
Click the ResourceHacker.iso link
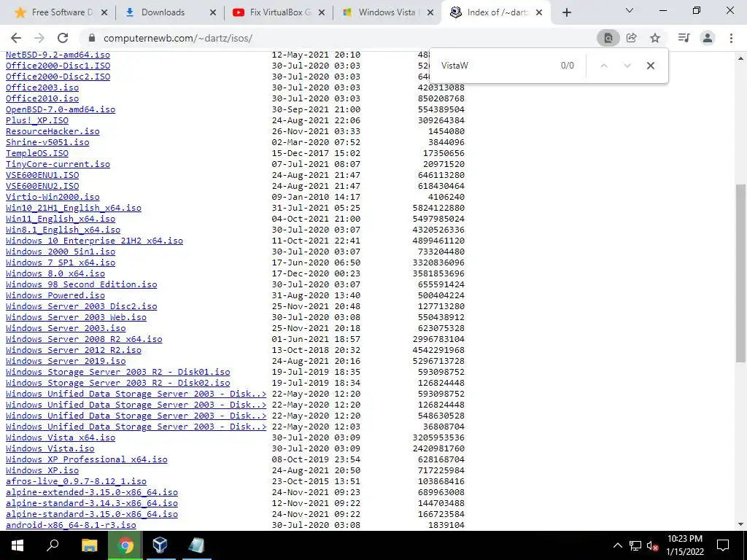coord(53,131)
